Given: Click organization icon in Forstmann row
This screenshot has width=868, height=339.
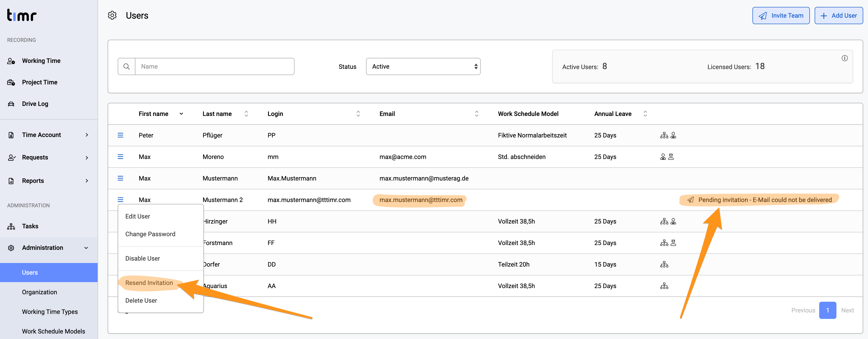Looking at the screenshot, I should coord(664,243).
